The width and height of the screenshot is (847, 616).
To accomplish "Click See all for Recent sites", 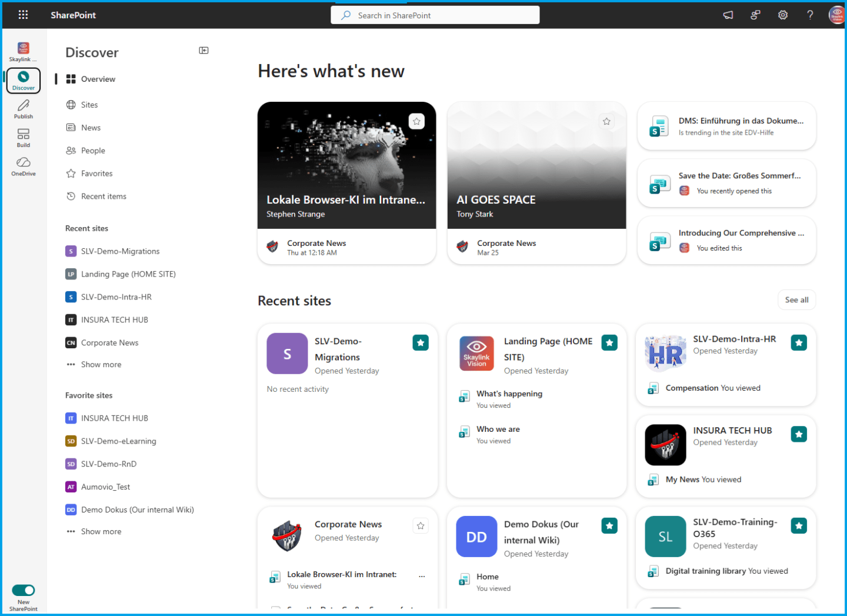I will (796, 300).
